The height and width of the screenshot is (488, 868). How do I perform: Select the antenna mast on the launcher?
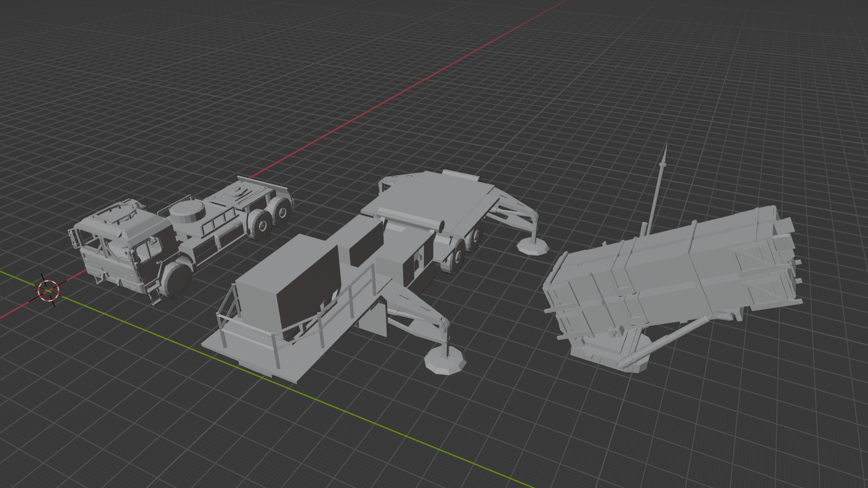click(657, 190)
